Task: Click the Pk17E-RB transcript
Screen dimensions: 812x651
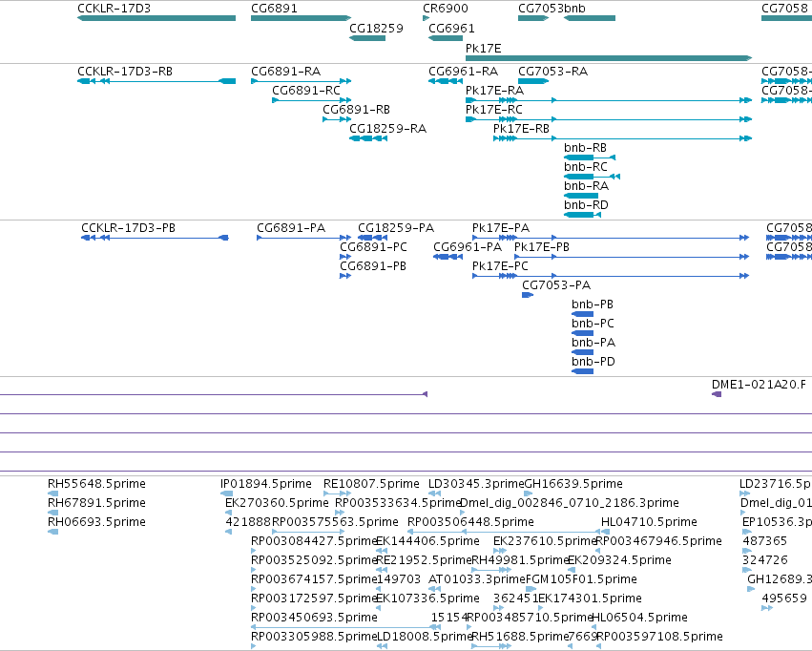Action: [622, 138]
